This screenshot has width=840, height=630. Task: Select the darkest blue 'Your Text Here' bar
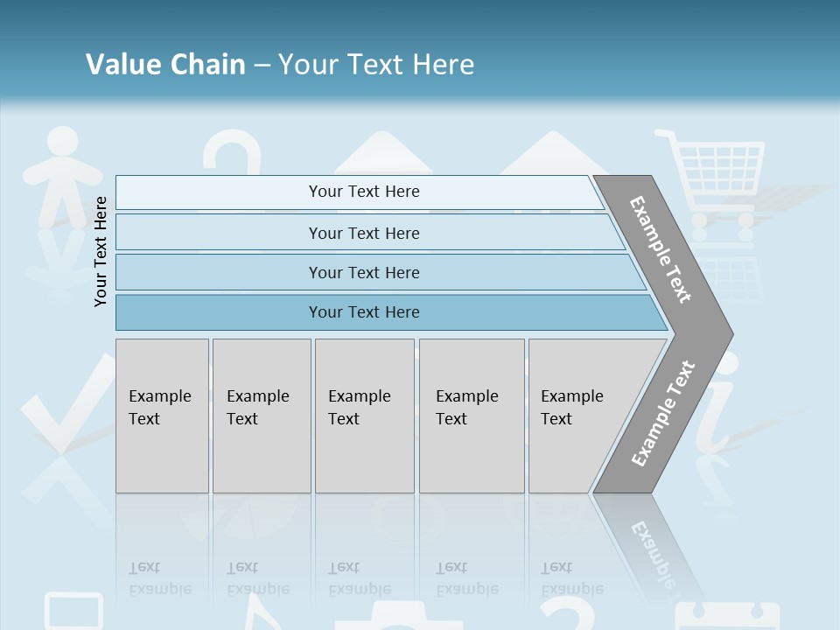[x=363, y=312]
